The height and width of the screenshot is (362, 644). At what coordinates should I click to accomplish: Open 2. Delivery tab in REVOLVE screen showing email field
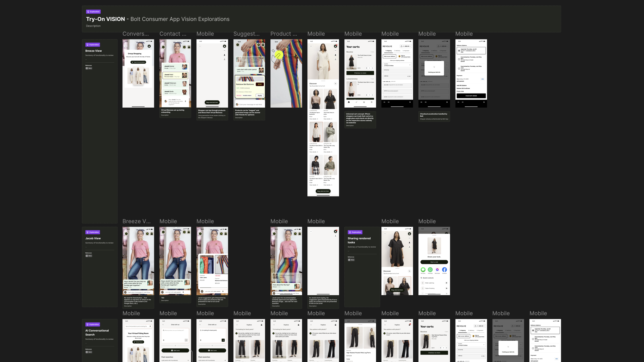click(x=397, y=51)
